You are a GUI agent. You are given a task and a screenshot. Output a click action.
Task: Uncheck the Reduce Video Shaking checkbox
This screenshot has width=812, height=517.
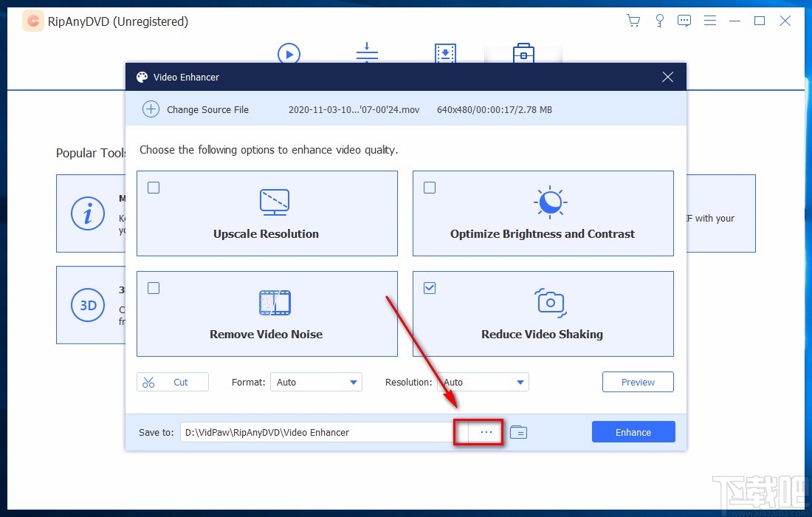(x=430, y=288)
